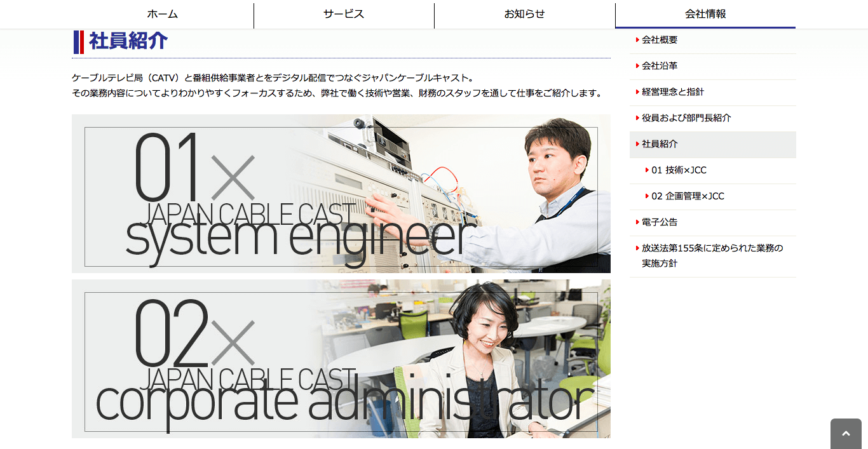Viewport: 868px width, 449px height.
Task: Click the back-to-top arrow button
Action: pos(846,434)
